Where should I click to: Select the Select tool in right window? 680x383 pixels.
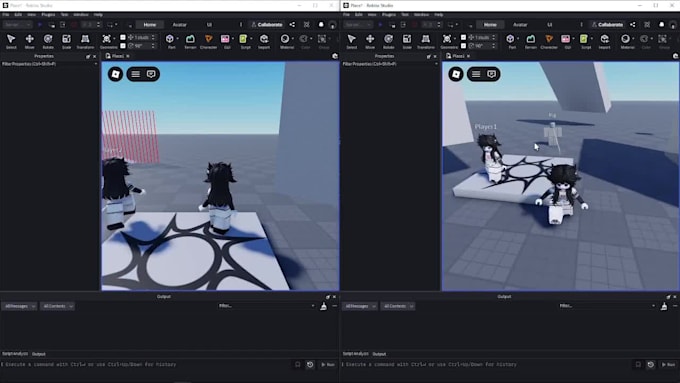click(x=352, y=41)
